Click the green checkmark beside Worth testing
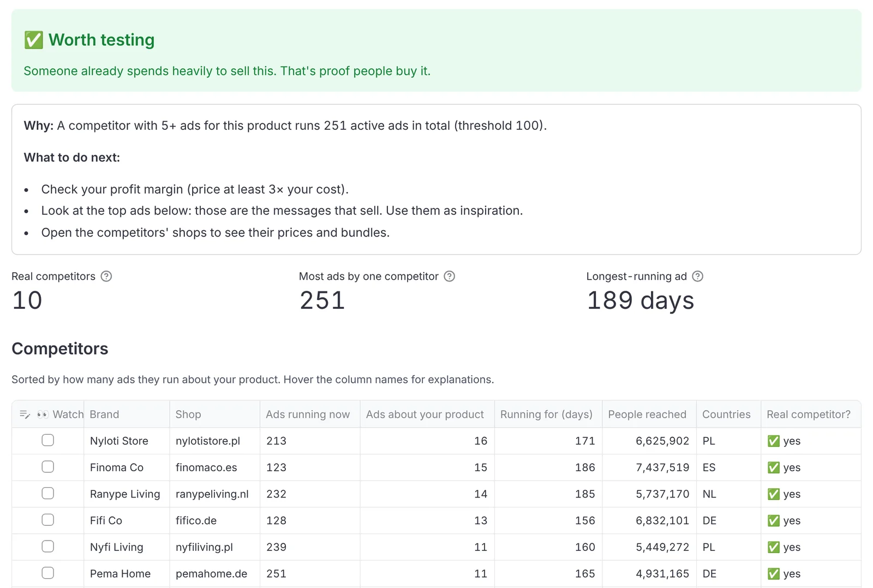 [33, 40]
